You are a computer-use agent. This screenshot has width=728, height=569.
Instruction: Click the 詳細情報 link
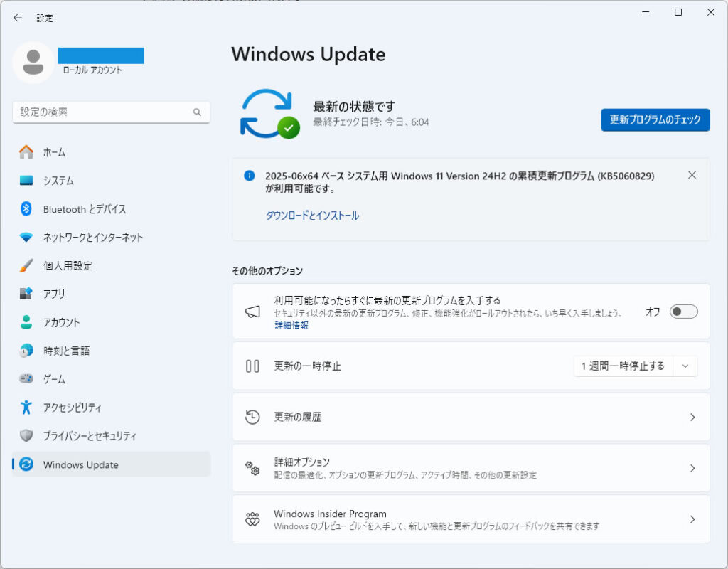point(291,325)
